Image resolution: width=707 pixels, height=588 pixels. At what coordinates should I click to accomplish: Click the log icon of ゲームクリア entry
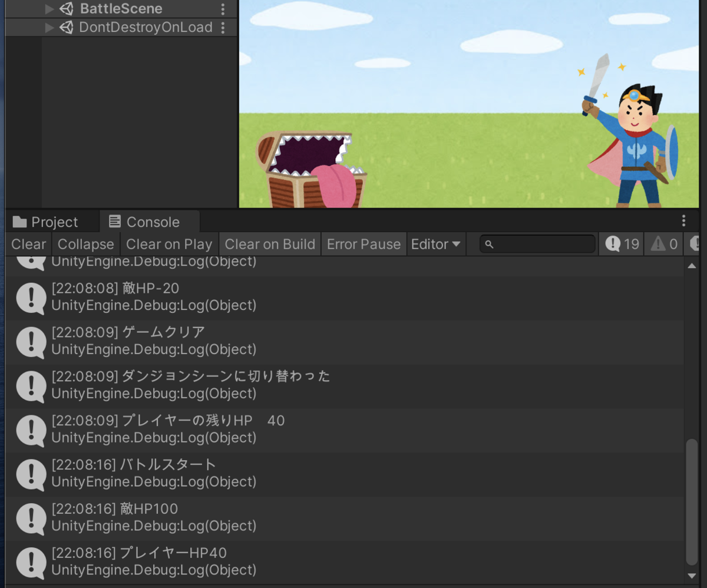[31, 342]
